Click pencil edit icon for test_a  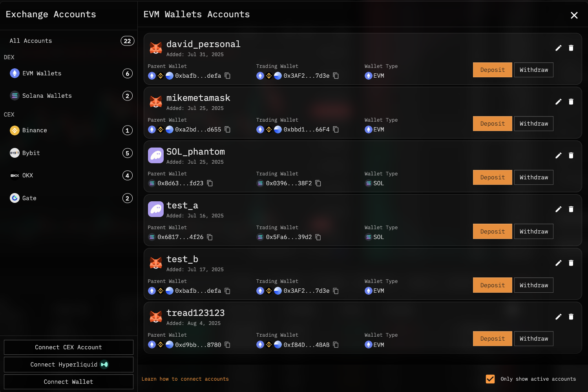click(558, 209)
